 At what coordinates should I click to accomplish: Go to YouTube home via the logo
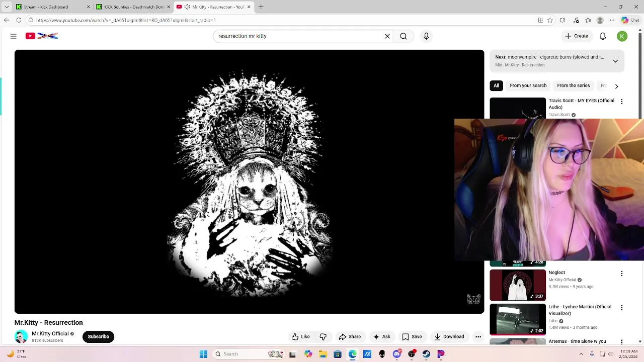tap(42, 36)
